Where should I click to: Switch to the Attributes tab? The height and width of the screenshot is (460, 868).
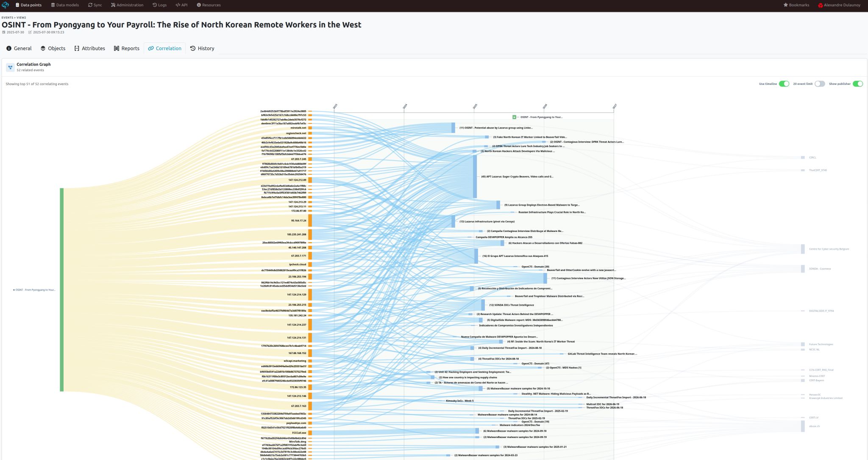click(x=89, y=48)
